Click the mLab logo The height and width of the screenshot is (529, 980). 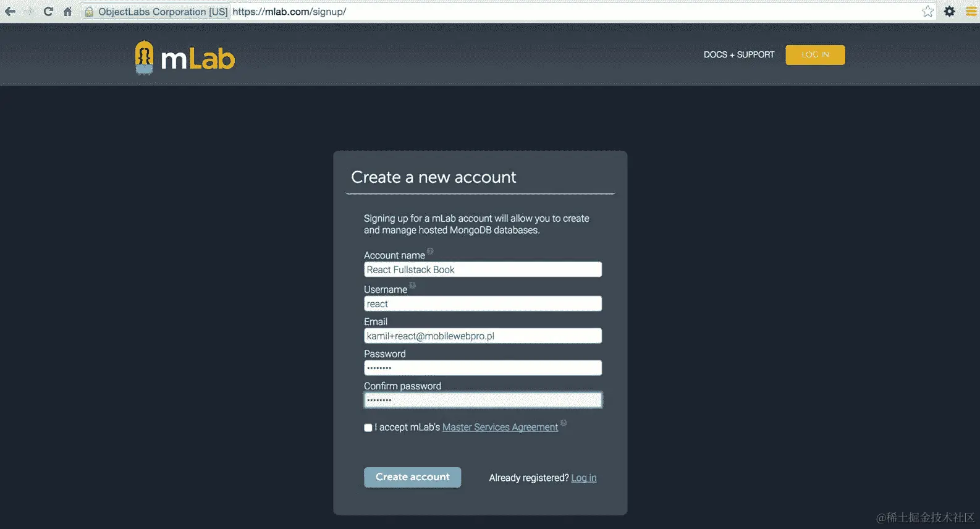(x=185, y=57)
